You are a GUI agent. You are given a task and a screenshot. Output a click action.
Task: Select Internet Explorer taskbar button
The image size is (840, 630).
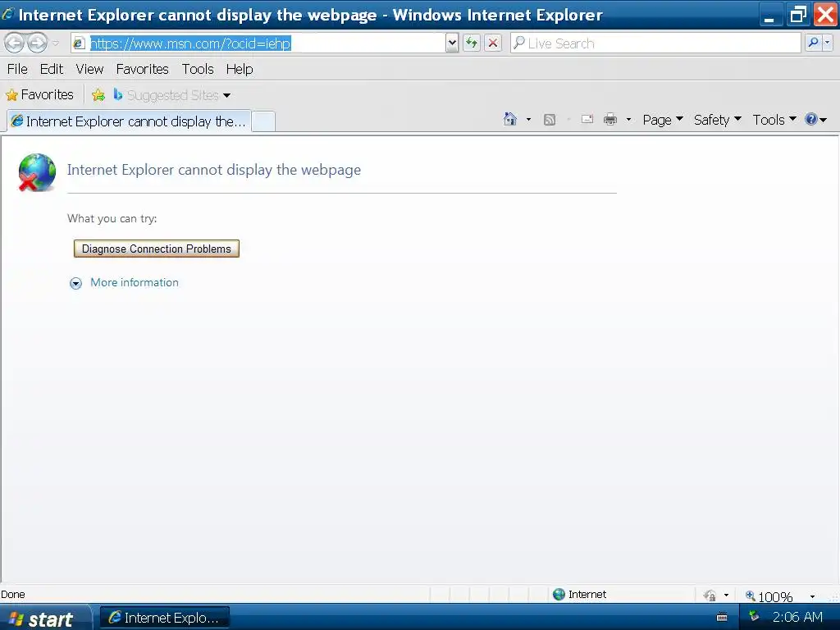(165, 618)
